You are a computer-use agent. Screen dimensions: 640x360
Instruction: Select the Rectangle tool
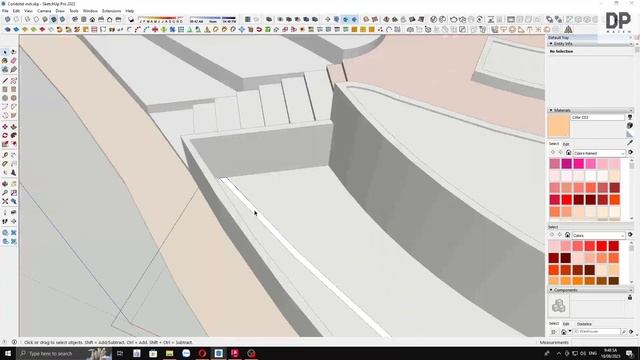coord(5,89)
